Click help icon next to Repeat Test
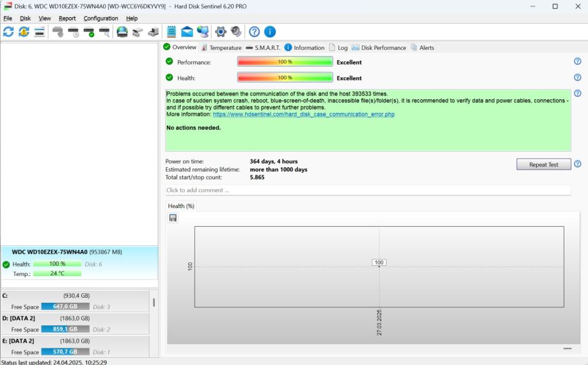Screen dimensions: 588x365 [577, 165]
